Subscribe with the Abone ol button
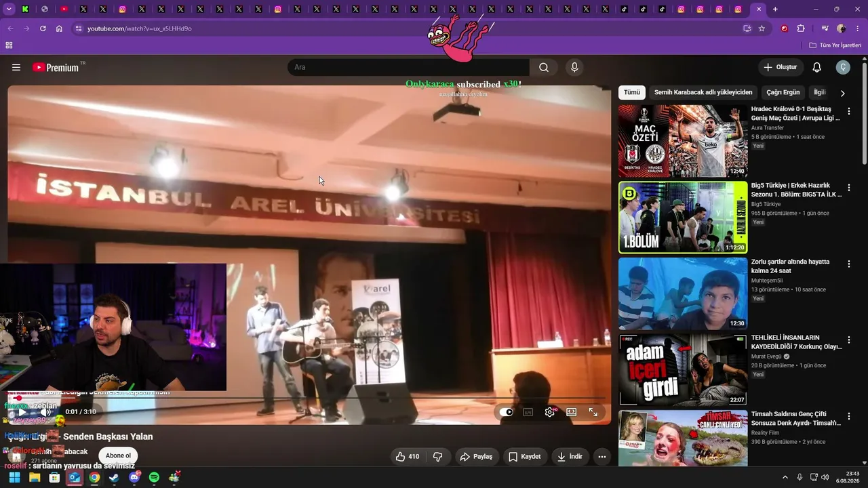The height and width of the screenshot is (488, 868). click(118, 455)
